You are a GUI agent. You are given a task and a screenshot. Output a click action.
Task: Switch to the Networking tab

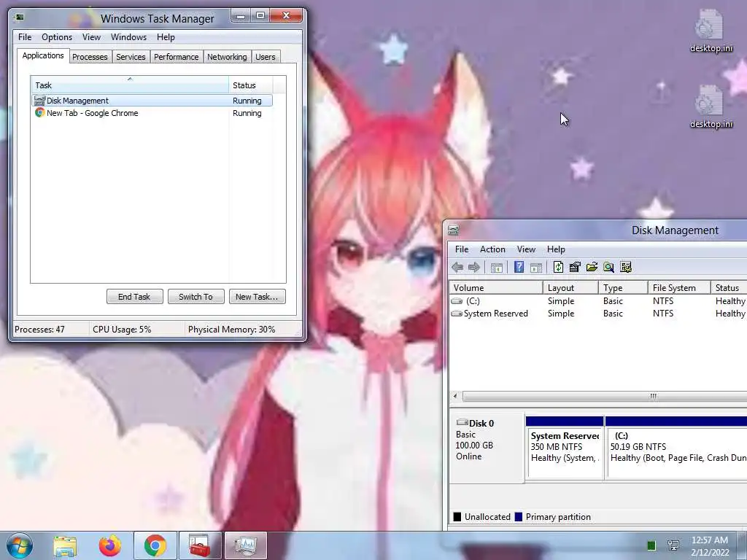(x=227, y=57)
